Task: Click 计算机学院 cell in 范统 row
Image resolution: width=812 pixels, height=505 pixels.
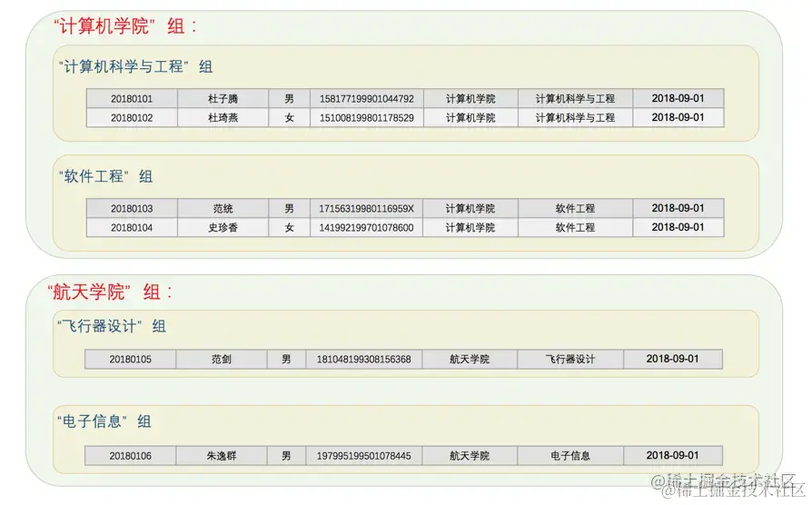Action: [x=470, y=208]
